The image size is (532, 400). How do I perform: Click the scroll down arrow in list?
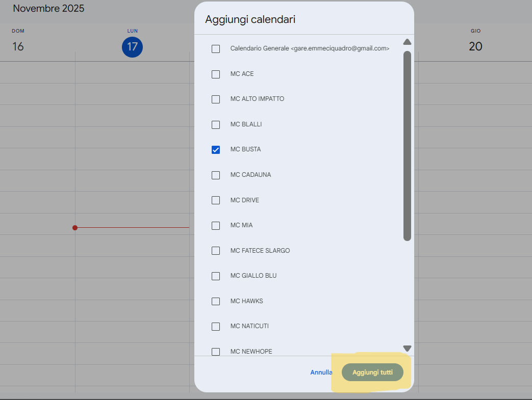pos(407,349)
